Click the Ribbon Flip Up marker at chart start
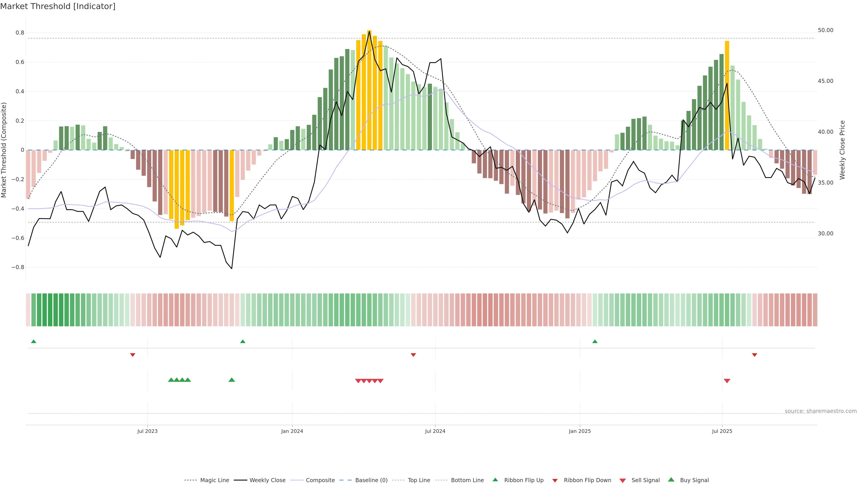The width and height of the screenshot is (868, 488). pos(33,342)
